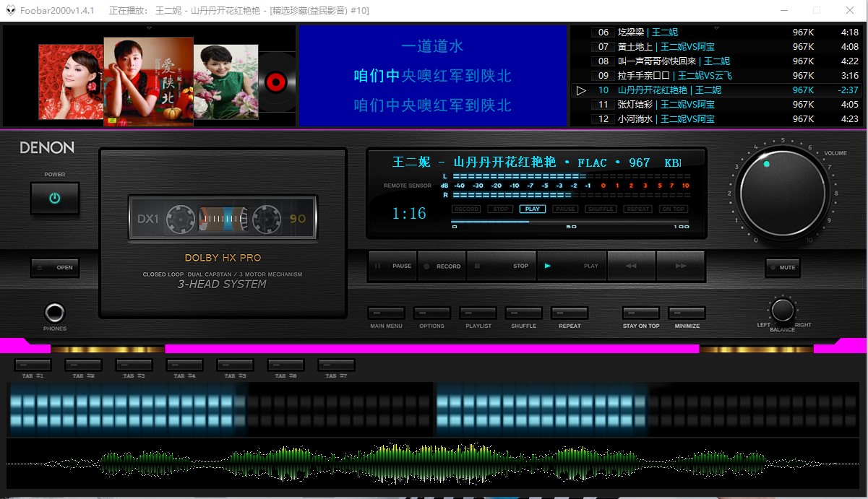The width and height of the screenshot is (868, 499).
Task: Stop playback with the STOP button
Action: 502,266
